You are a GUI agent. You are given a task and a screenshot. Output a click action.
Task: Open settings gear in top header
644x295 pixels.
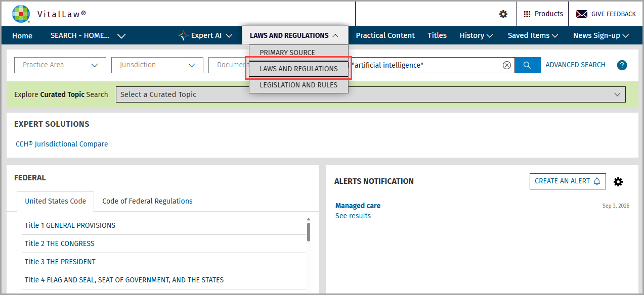[x=503, y=14]
